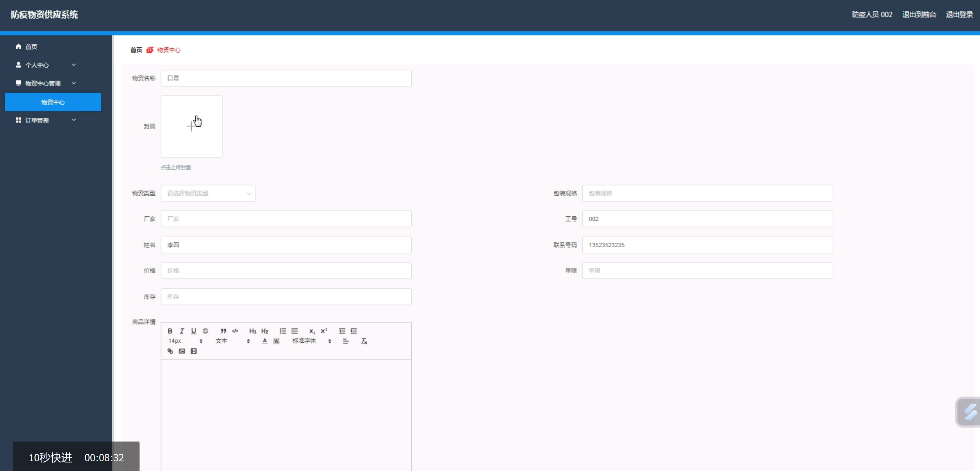Expand 订单管理 in the sidebar
This screenshot has width=980, height=471.
pyautogui.click(x=46, y=120)
